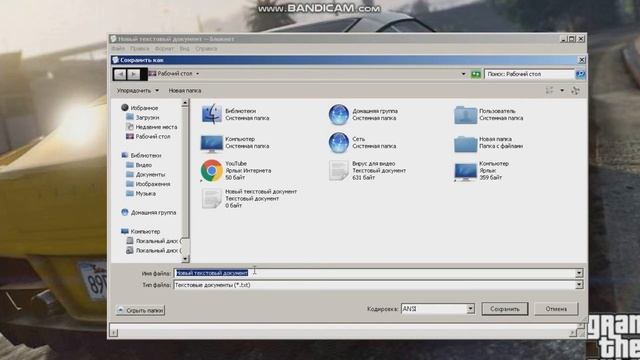Open the Формат menu in Notepad
This screenshot has width=640, height=360.
(164, 49)
